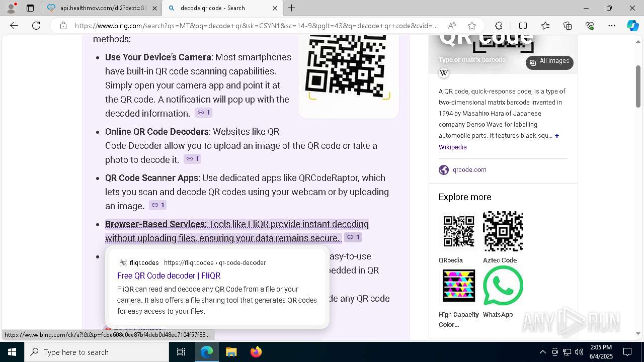Image resolution: width=644 pixels, height=362 pixels.
Task: Click the address bar URL field
Action: (x=256, y=26)
